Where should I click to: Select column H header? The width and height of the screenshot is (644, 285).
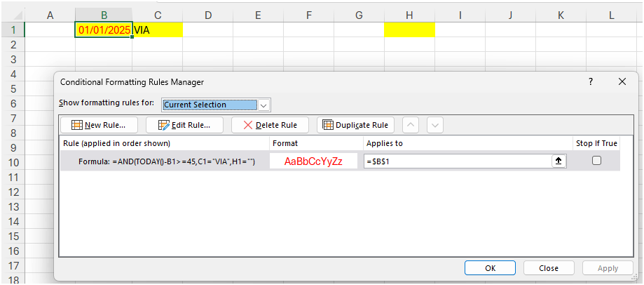(x=409, y=15)
